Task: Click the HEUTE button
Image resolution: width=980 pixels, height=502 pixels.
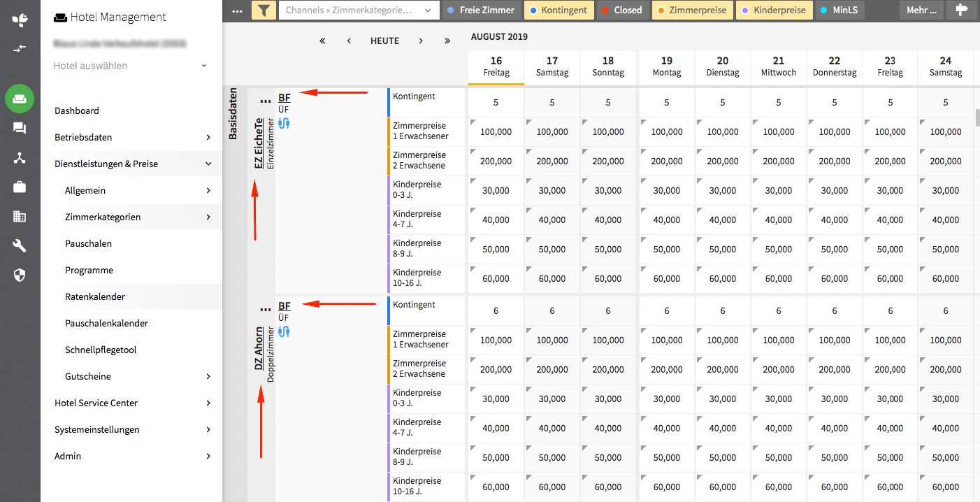Action: (x=385, y=41)
